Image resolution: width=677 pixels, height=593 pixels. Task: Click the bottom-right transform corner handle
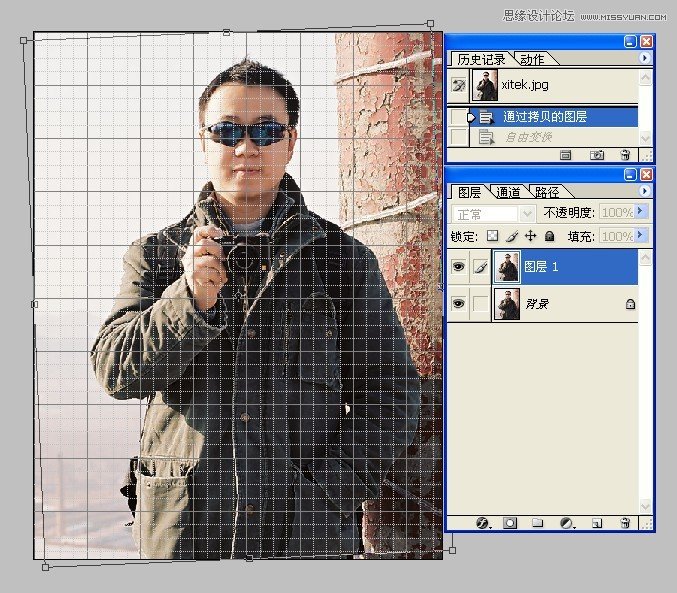click(452, 550)
